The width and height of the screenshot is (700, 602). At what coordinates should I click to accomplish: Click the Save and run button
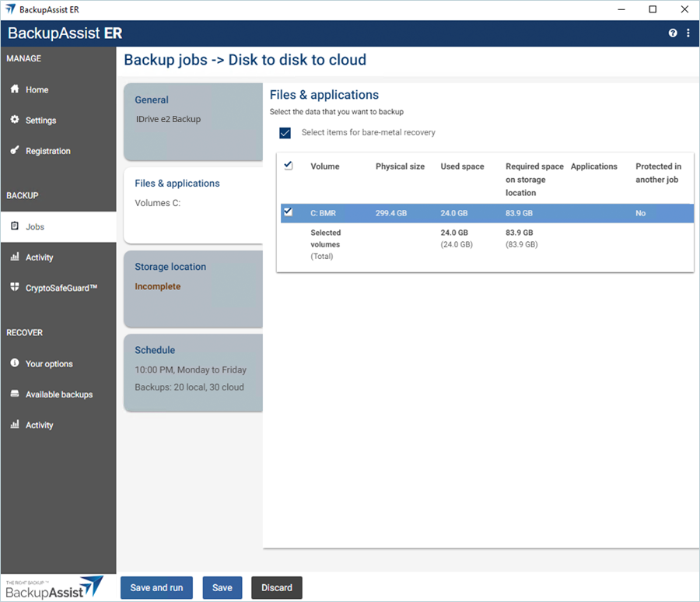[156, 588]
